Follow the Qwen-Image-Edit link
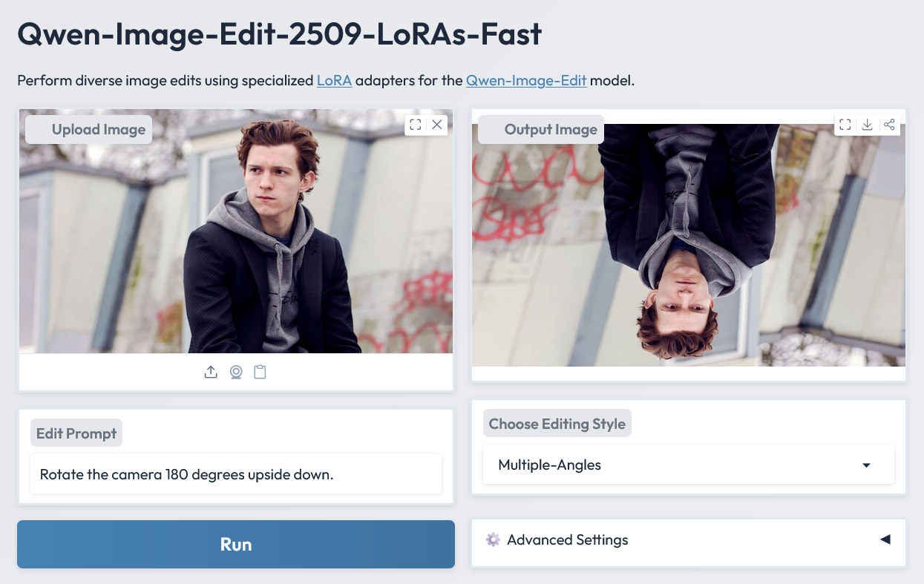 coord(526,80)
